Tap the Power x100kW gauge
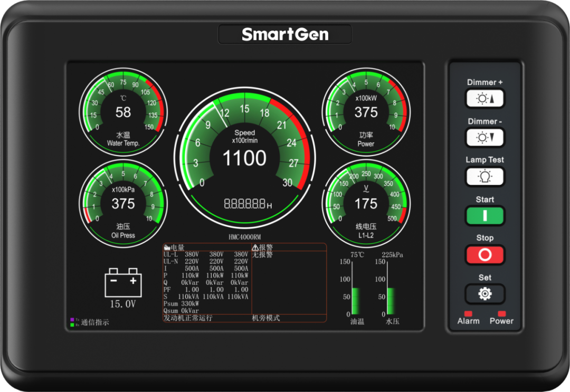Viewport: 570px width, 392px height. pyautogui.click(x=366, y=112)
